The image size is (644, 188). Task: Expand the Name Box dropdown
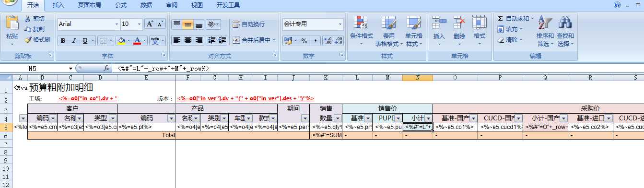coord(71,69)
